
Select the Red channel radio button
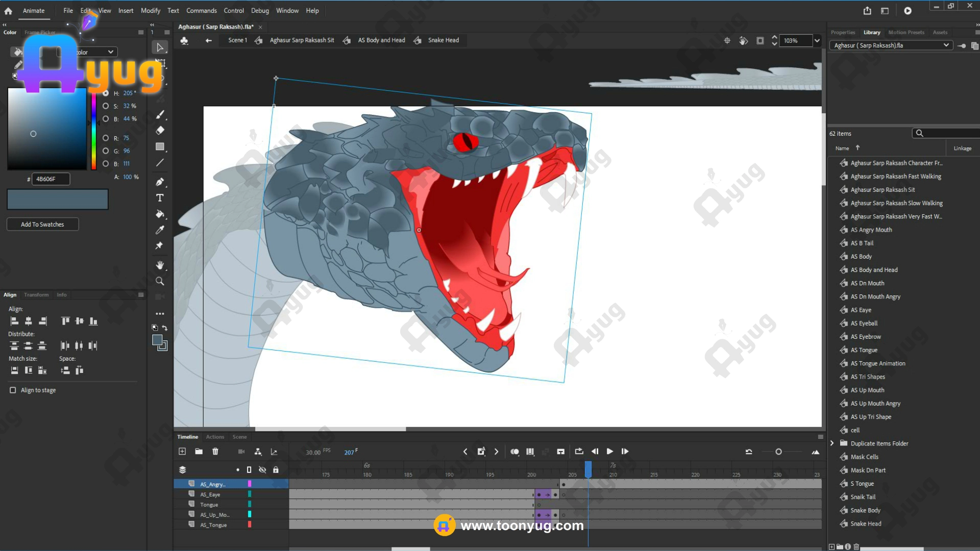106,138
